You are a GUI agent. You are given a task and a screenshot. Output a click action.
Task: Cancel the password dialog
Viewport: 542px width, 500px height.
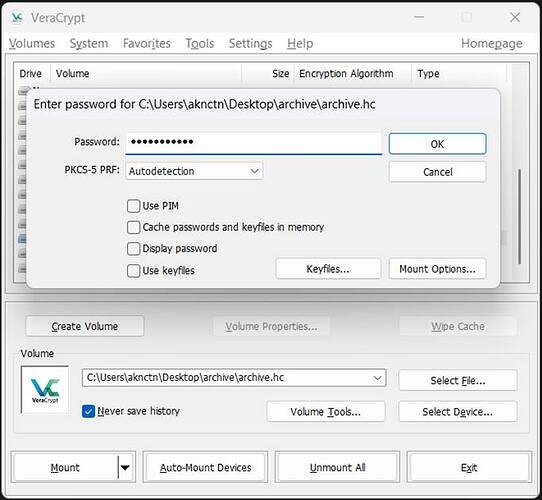tap(437, 172)
